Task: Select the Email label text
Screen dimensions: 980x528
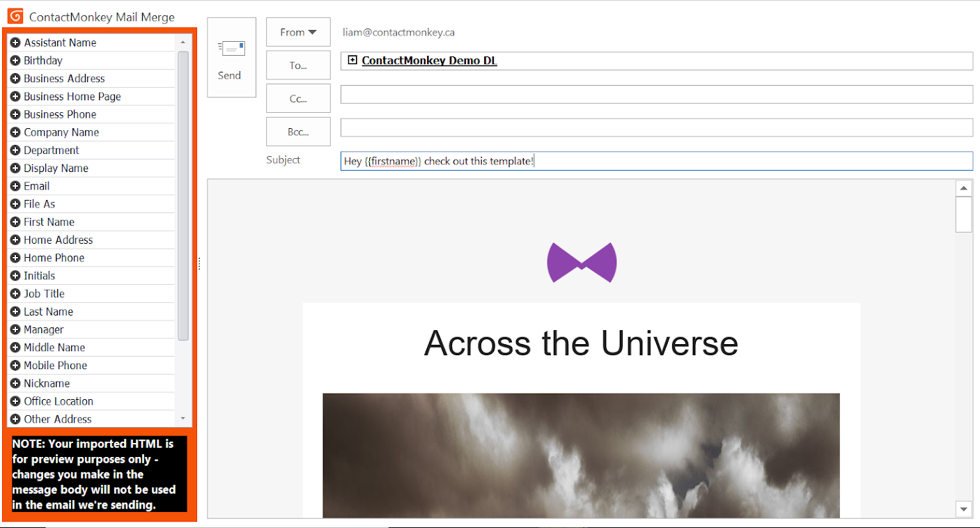Action: [x=37, y=186]
